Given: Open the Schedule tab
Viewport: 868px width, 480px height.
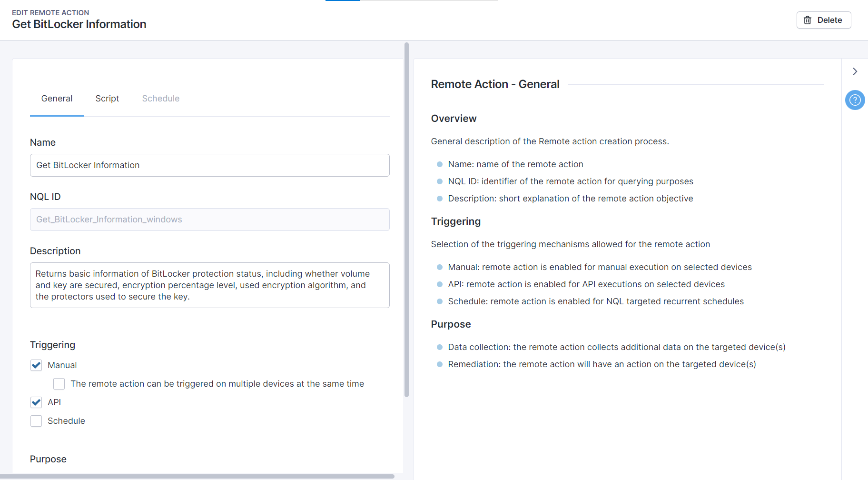Looking at the screenshot, I should (160, 99).
